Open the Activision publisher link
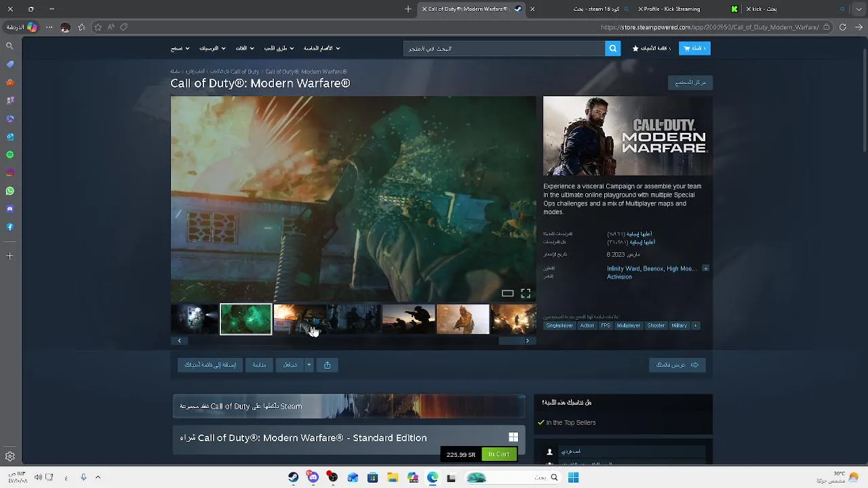868x488 pixels. [619, 277]
